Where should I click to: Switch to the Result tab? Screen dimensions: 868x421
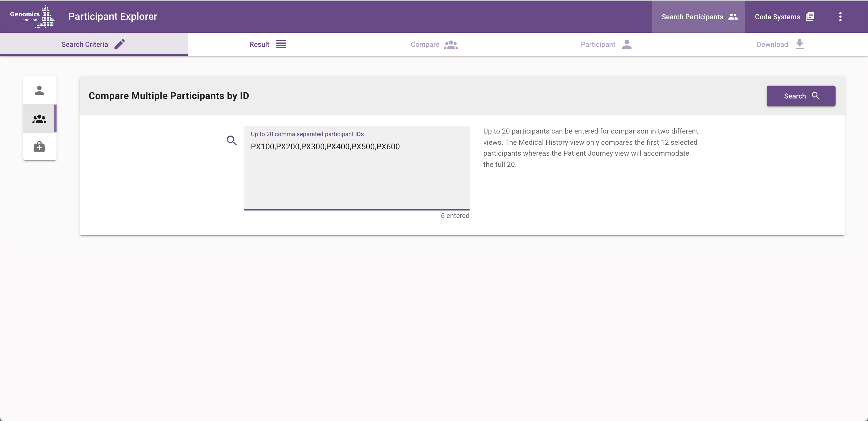point(259,44)
